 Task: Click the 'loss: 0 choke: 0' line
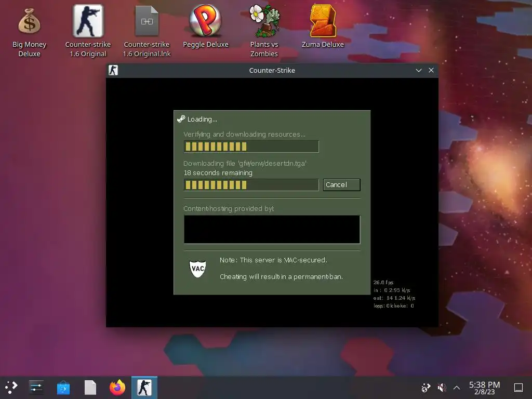coord(394,306)
